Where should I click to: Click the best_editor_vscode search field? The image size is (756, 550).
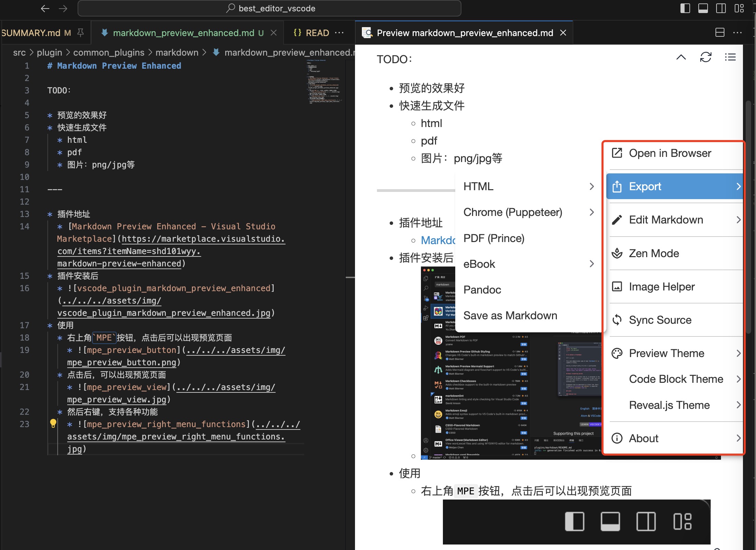(270, 8)
